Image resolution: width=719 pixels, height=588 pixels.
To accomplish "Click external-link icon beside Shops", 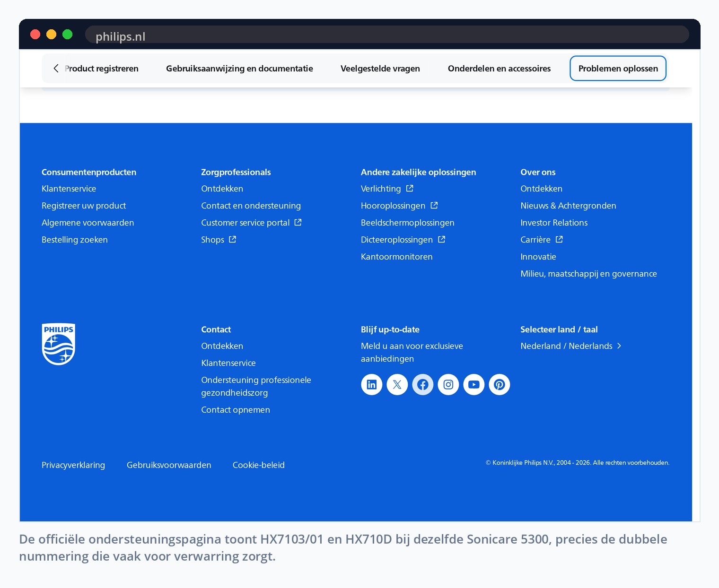I will [233, 239].
